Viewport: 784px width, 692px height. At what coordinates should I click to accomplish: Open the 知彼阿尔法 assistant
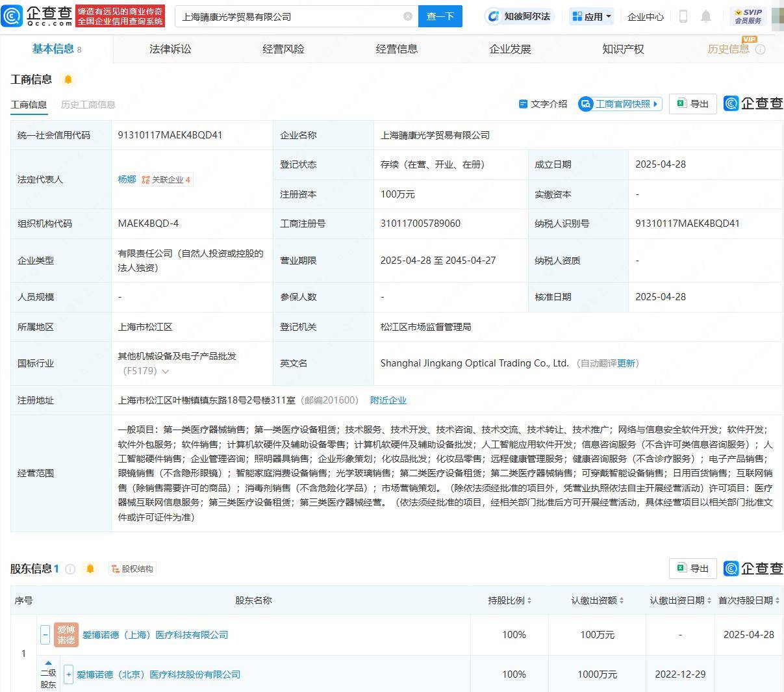pos(519,16)
